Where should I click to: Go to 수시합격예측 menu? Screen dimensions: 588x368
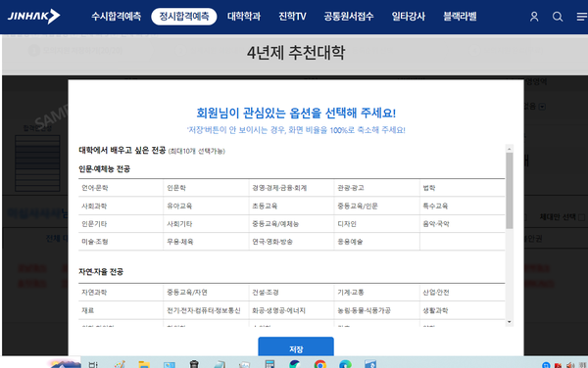click(117, 17)
